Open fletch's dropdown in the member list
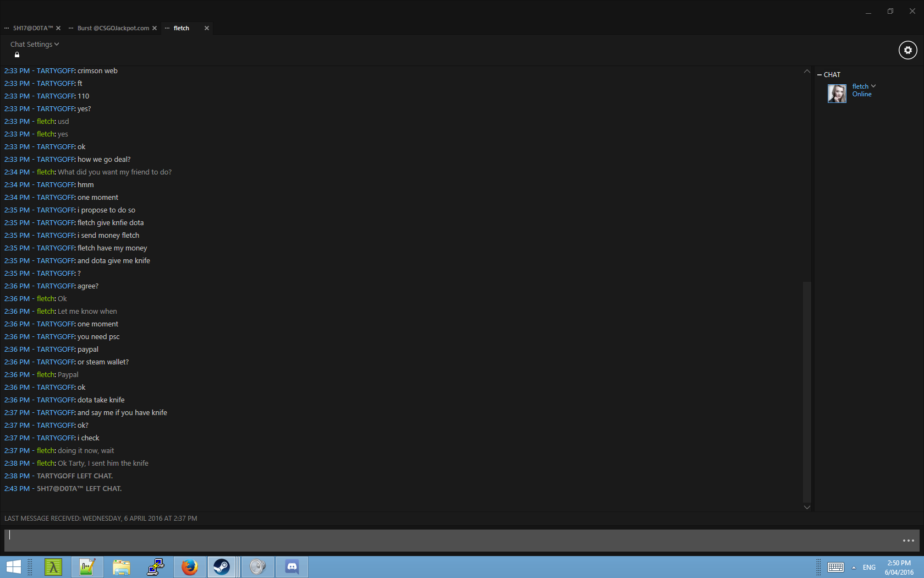 (x=873, y=86)
